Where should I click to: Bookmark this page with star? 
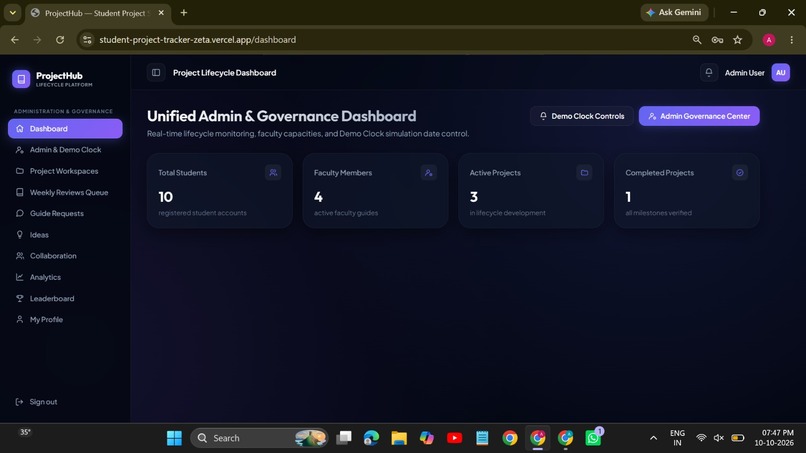pyautogui.click(x=738, y=40)
